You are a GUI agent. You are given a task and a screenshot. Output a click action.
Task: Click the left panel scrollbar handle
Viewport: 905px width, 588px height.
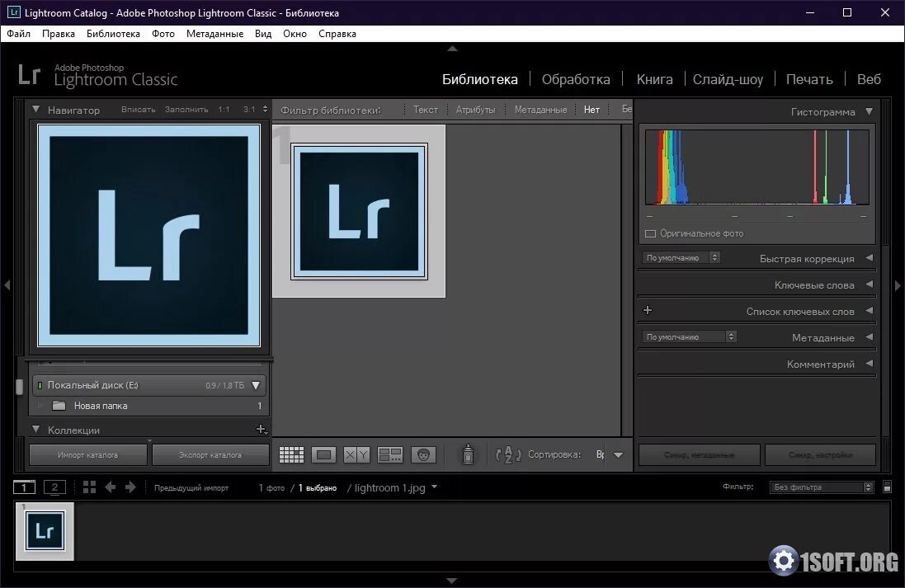pyautogui.click(x=19, y=387)
